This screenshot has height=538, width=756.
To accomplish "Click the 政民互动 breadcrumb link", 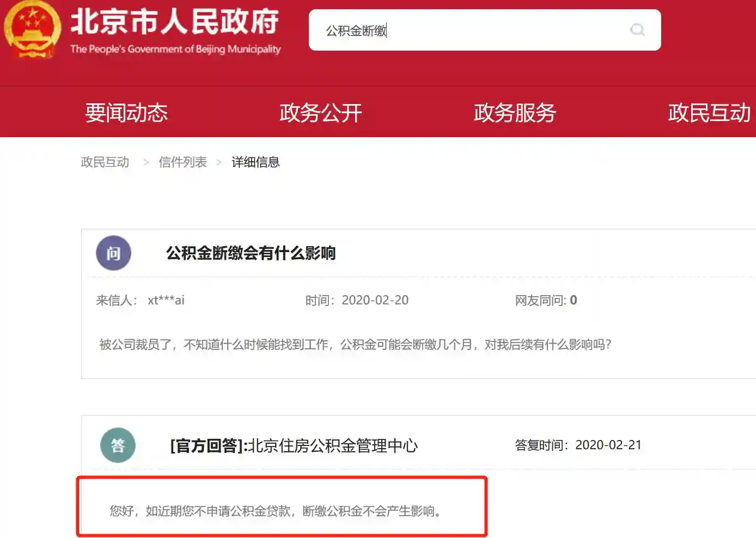I will pos(105,162).
